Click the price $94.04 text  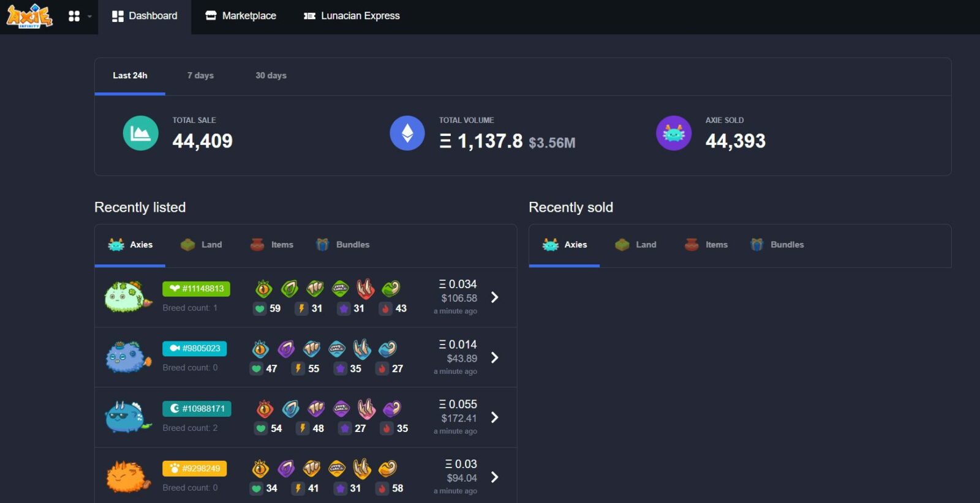(x=462, y=479)
